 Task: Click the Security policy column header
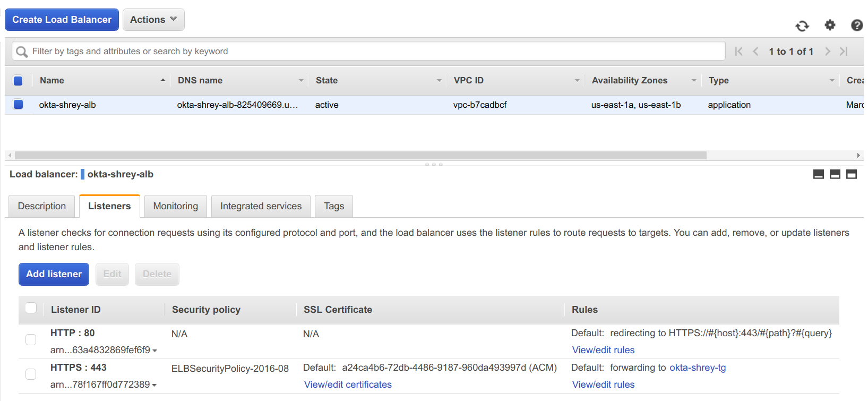[206, 310]
